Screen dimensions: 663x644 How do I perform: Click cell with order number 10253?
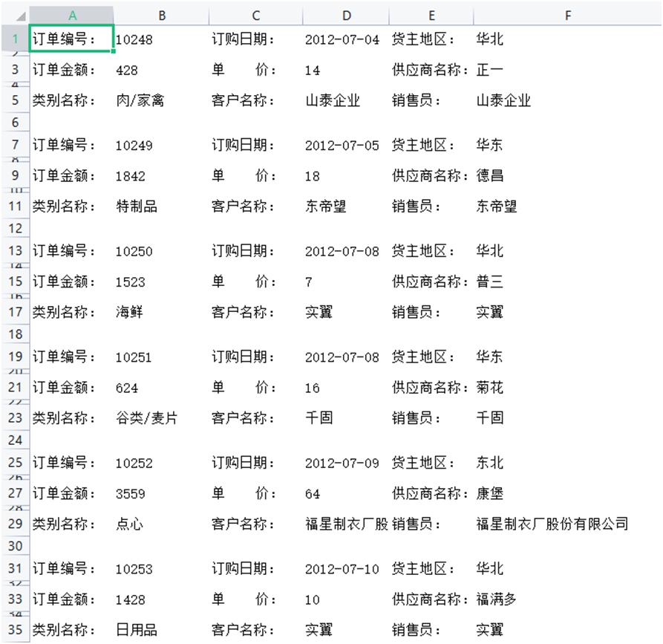point(161,568)
